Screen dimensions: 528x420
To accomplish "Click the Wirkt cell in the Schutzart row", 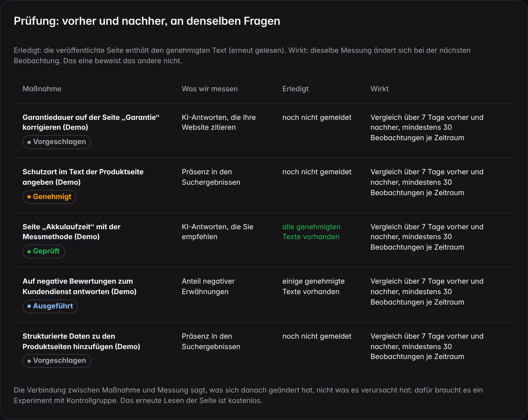I will pyautogui.click(x=427, y=182).
